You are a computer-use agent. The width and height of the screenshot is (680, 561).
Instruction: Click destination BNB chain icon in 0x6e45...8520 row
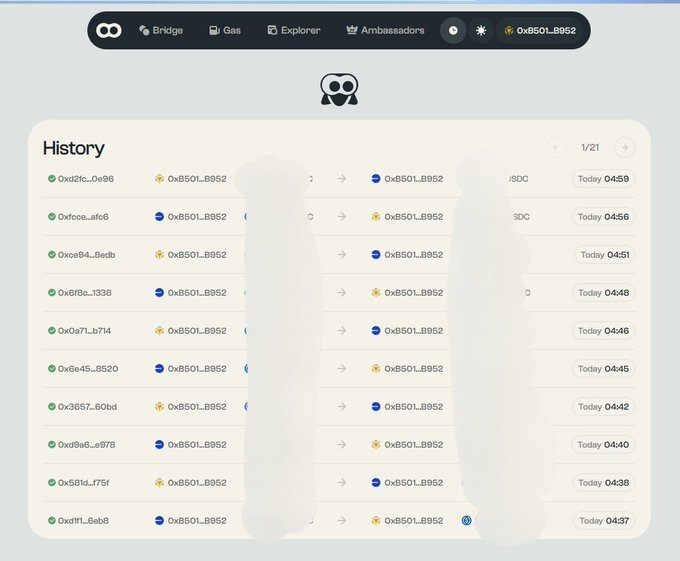coord(376,369)
